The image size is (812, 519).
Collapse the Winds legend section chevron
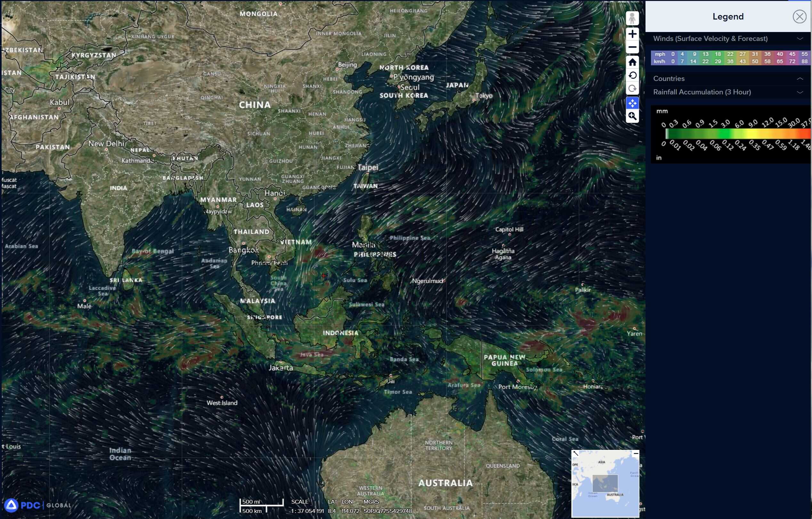point(800,39)
